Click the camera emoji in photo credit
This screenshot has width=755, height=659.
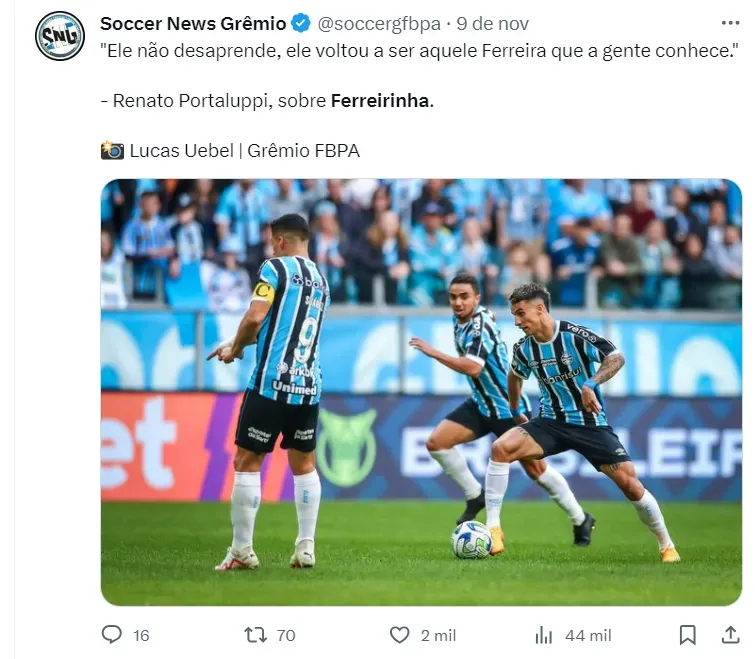[112, 150]
